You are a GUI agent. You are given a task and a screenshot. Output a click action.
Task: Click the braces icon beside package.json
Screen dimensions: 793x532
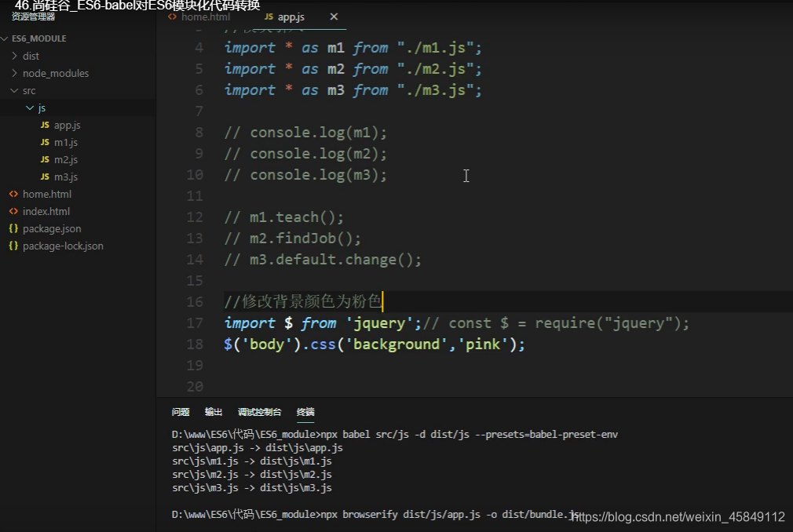coord(13,228)
